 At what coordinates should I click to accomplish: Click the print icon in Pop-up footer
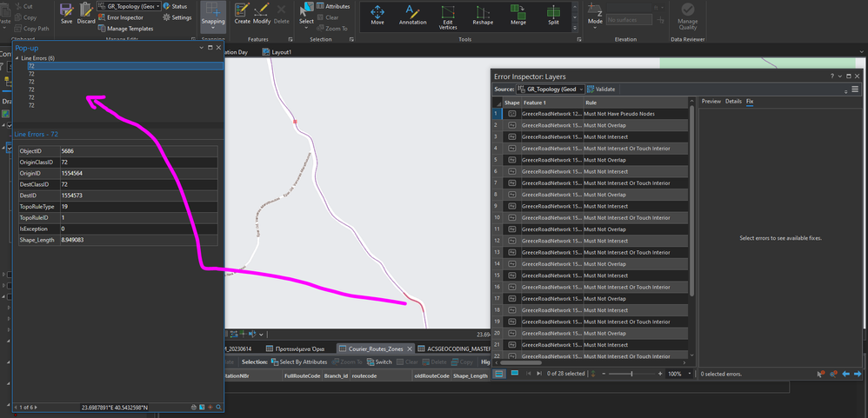click(x=193, y=408)
